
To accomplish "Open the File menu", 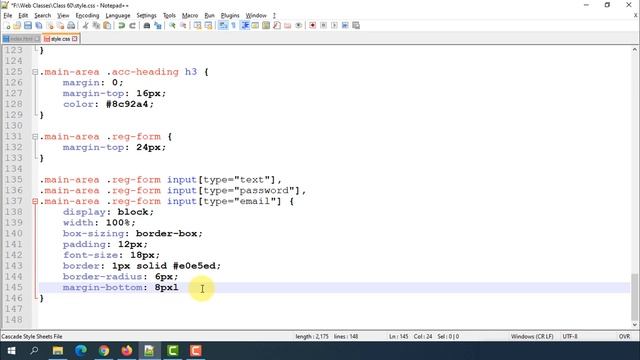I will [8, 16].
